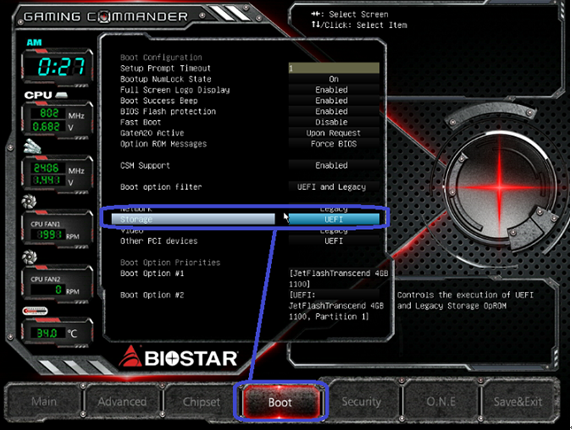Viewport: 572px width, 430px height.
Task: Open the Main tab
Action: [44, 401]
